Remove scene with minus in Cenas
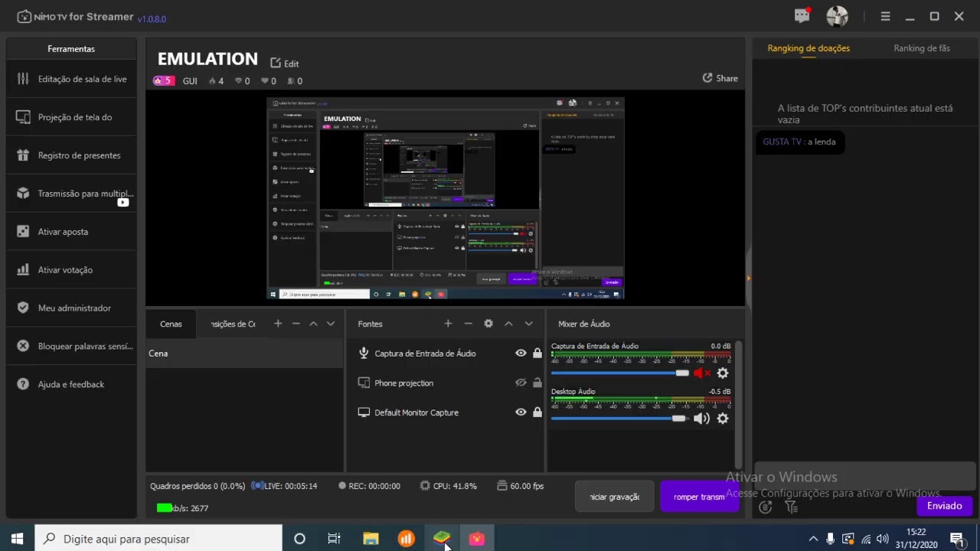Image resolution: width=980 pixels, height=551 pixels. point(296,324)
